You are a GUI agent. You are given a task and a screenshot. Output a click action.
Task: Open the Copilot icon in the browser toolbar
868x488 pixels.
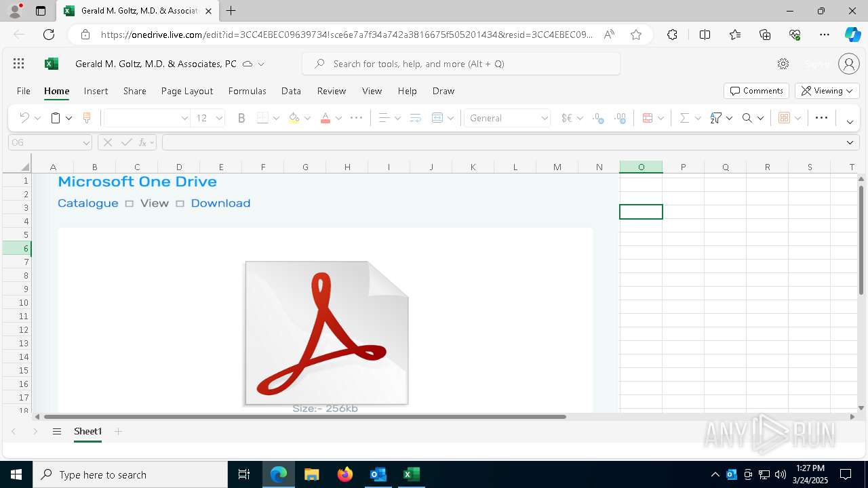(852, 35)
